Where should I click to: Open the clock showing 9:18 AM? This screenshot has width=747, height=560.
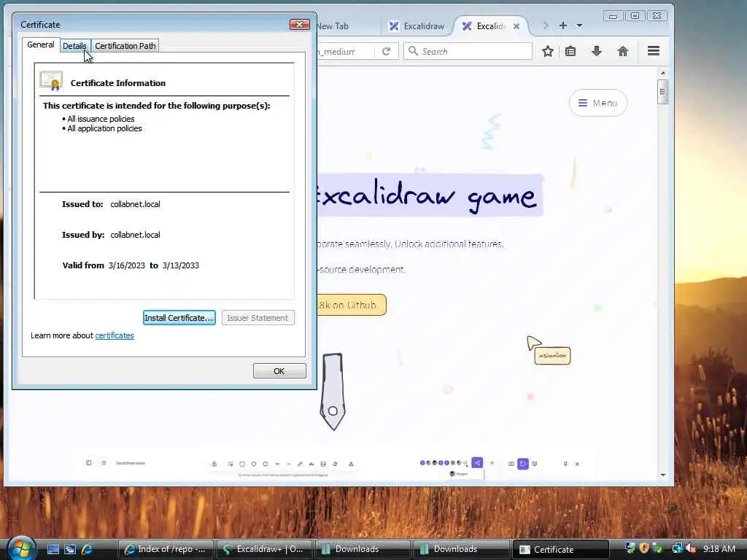pyautogui.click(x=719, y=548)
